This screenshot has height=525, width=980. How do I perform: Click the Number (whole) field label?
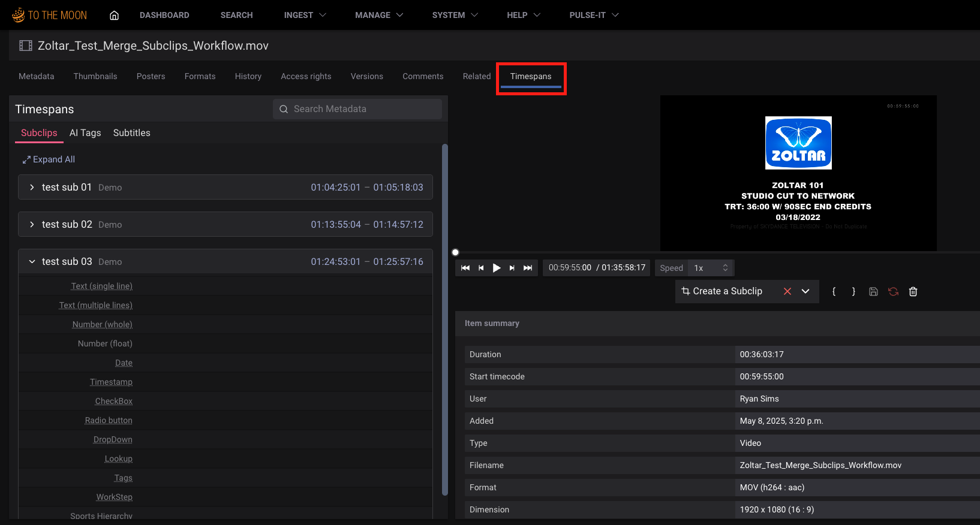103,324
